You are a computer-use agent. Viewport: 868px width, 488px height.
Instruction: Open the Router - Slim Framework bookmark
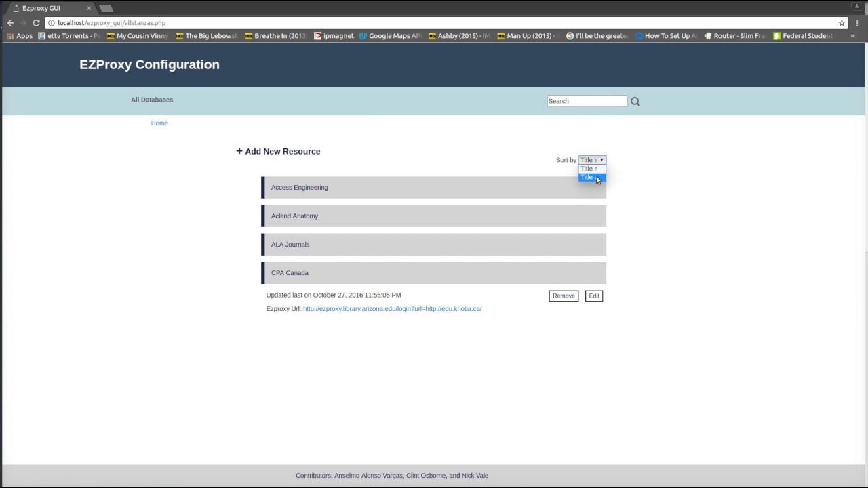coord(735,36)
